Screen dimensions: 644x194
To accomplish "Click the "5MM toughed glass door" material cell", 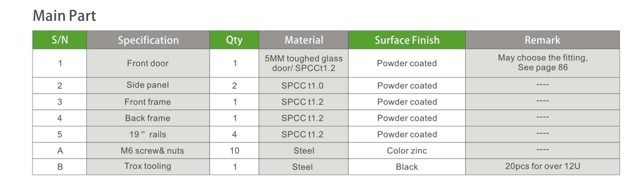I will (303, 63).
